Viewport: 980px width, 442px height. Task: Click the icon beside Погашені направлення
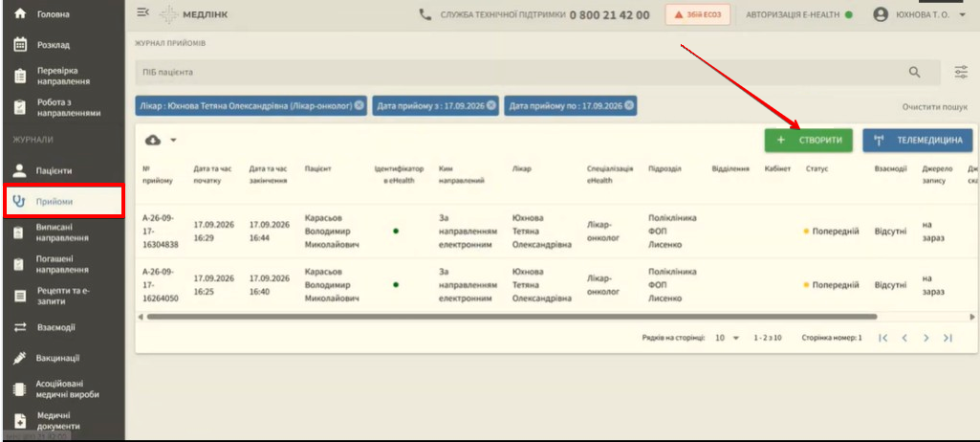[20, 264]
